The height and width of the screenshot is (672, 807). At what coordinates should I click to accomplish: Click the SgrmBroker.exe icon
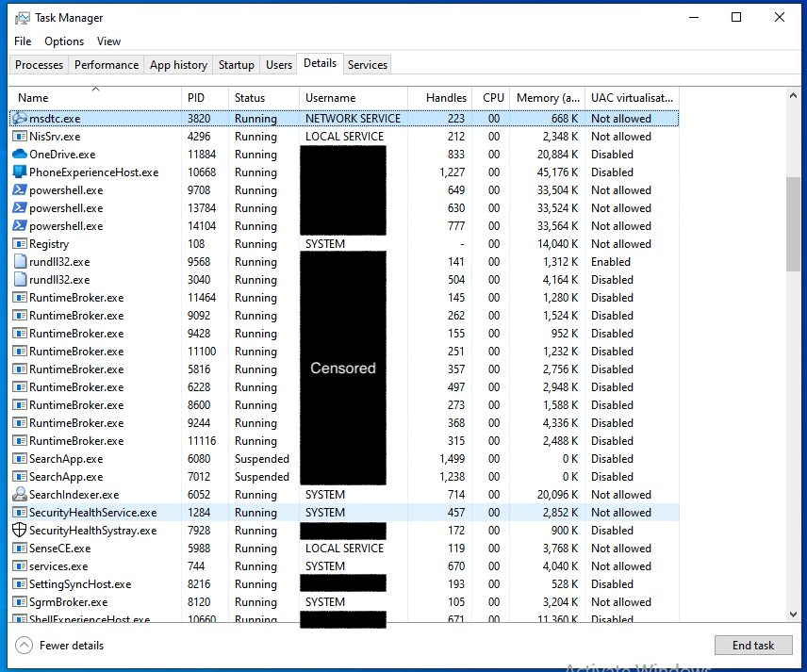pyautogui.click(x=20, y=602)
